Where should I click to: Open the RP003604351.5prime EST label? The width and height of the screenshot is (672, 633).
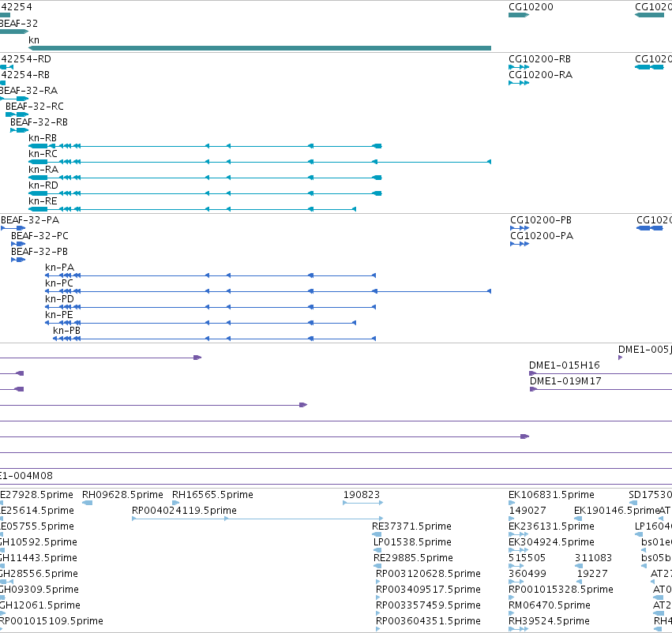[428, 620]
